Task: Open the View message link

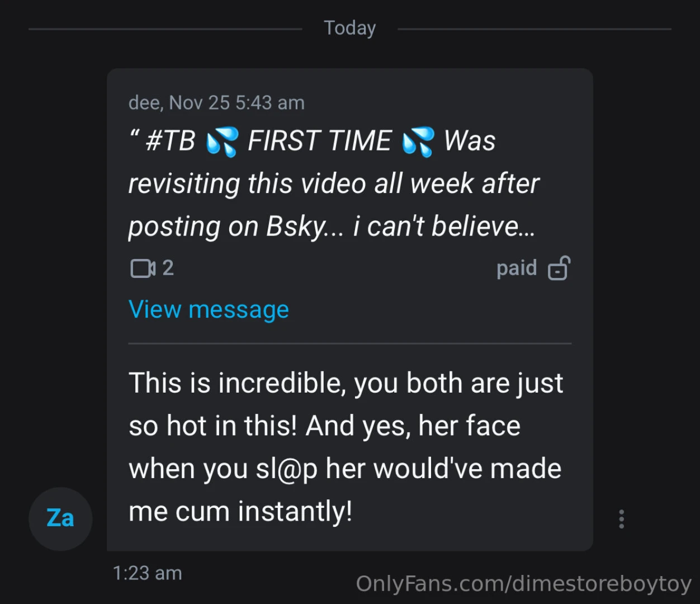Action: pos(209,309)
